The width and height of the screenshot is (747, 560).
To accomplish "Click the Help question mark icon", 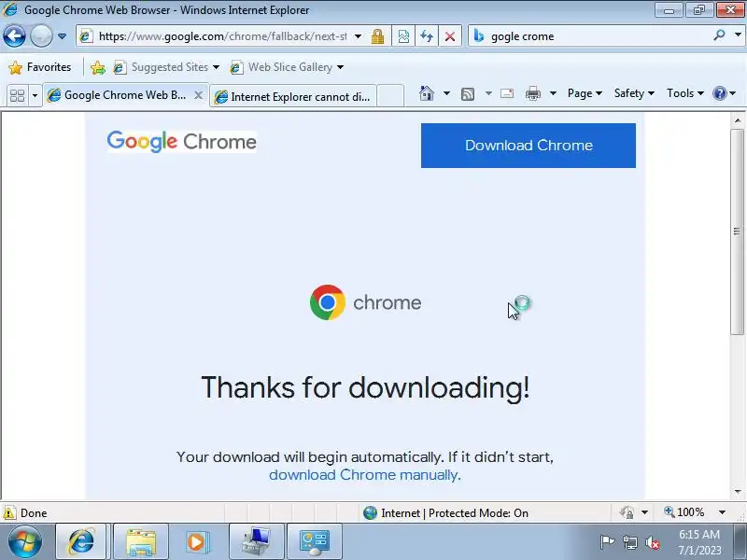I will tap(719, 93).
